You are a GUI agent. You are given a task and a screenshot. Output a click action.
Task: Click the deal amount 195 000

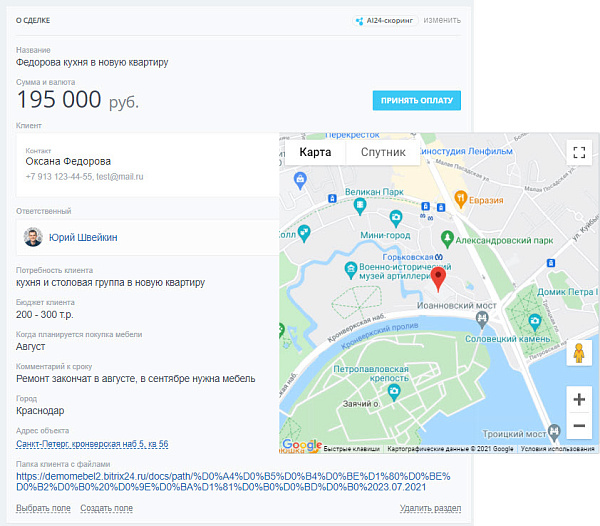[59, 99]
